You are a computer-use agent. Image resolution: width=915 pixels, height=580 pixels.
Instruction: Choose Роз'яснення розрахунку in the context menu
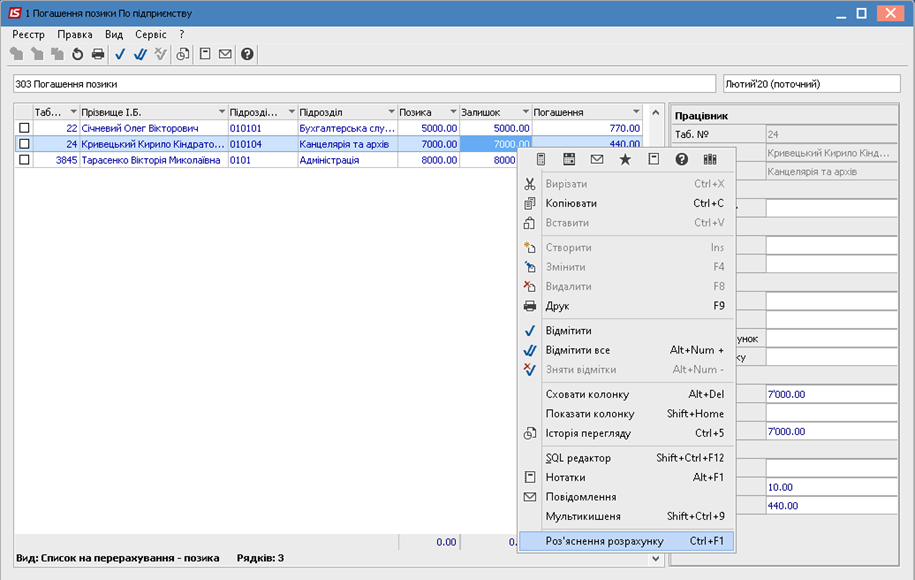tap(627, 541)
